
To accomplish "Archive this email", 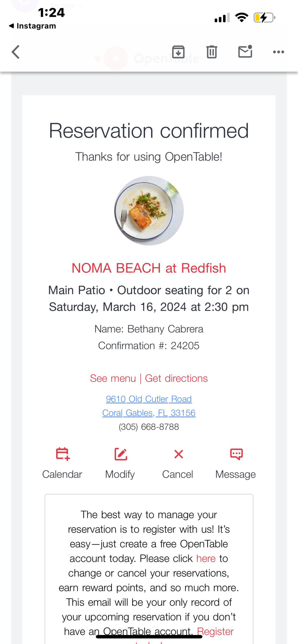I will (x=178, y=52).
